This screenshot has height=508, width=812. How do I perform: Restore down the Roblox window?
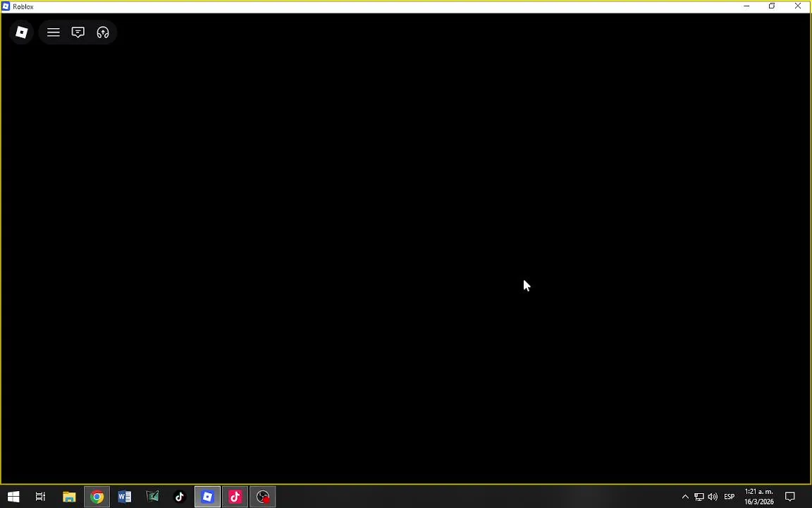click(772, 6)
